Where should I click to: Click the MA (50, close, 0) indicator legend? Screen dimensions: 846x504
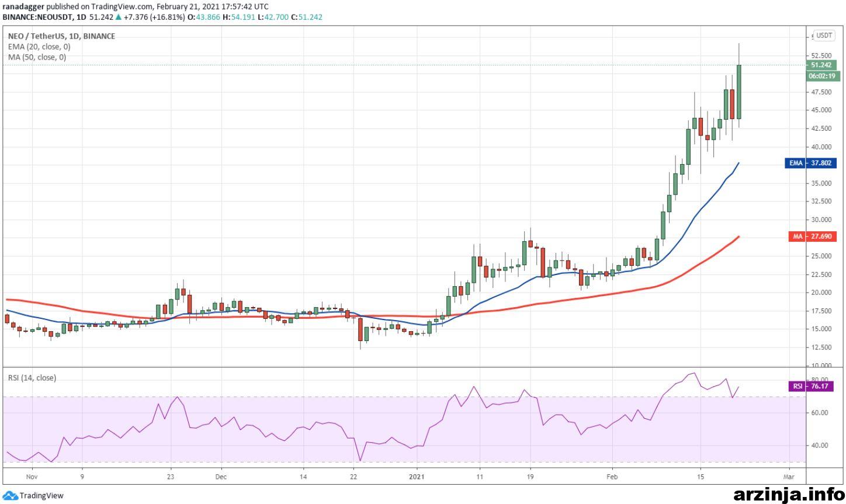pyautogui.click(x=37, y=57)
